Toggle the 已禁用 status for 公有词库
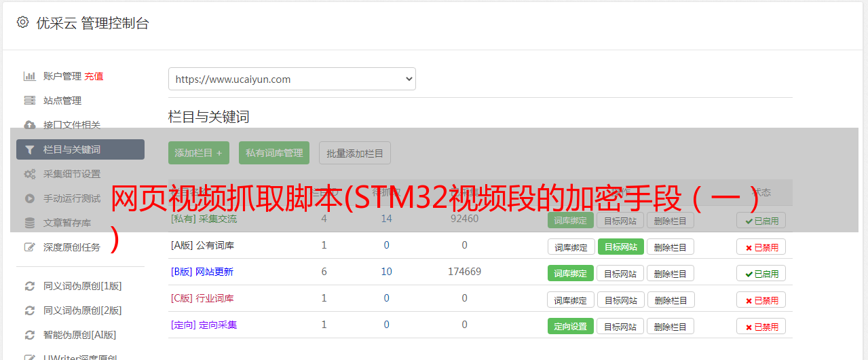The image size is (868, 360). [x=761, y=247]
